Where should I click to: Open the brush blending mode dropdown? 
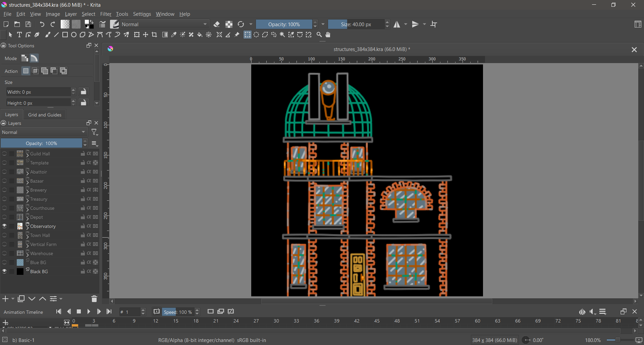coord(164,24)
